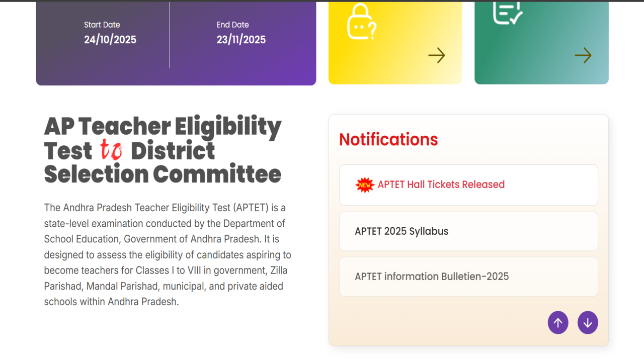The image size is (644, 362).
Task: Click the arrow on the green card
Action: click(x=583, y=55)
